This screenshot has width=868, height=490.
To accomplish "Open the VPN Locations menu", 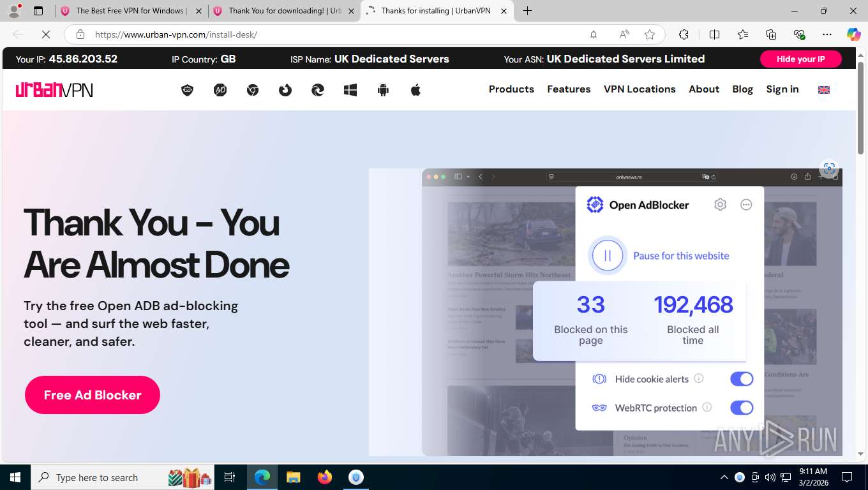I will tap(640, 89).
